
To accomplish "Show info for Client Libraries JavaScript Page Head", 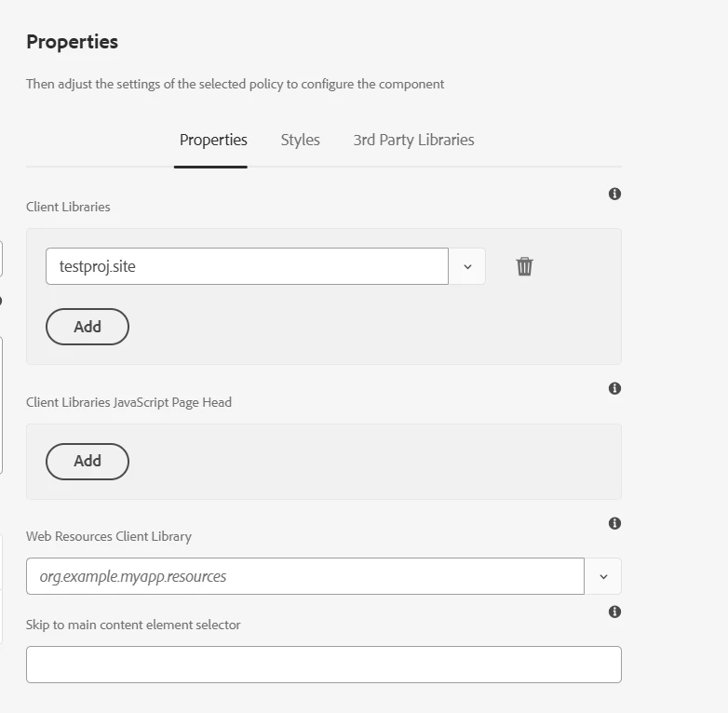I will tap(614, 388).
